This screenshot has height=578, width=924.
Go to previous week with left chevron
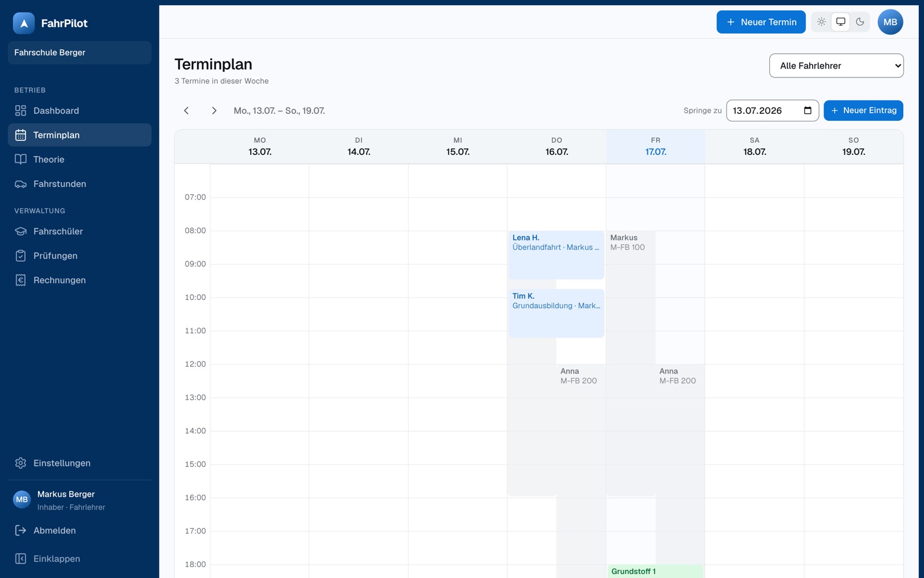[186, 110]
